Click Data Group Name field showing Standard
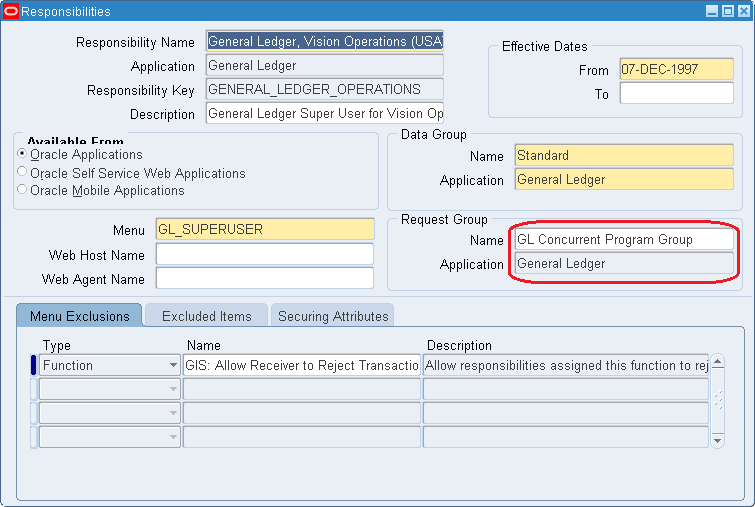755x507 pixels. [x=624, y=156]
